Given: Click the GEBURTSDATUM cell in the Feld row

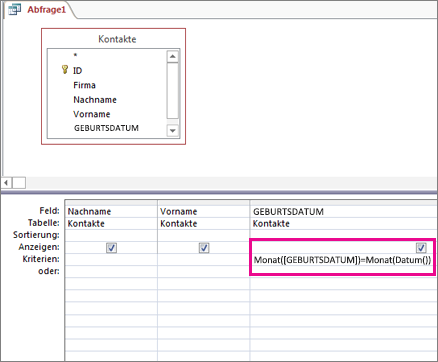Looking at the screenshot, I should (344, 211).
